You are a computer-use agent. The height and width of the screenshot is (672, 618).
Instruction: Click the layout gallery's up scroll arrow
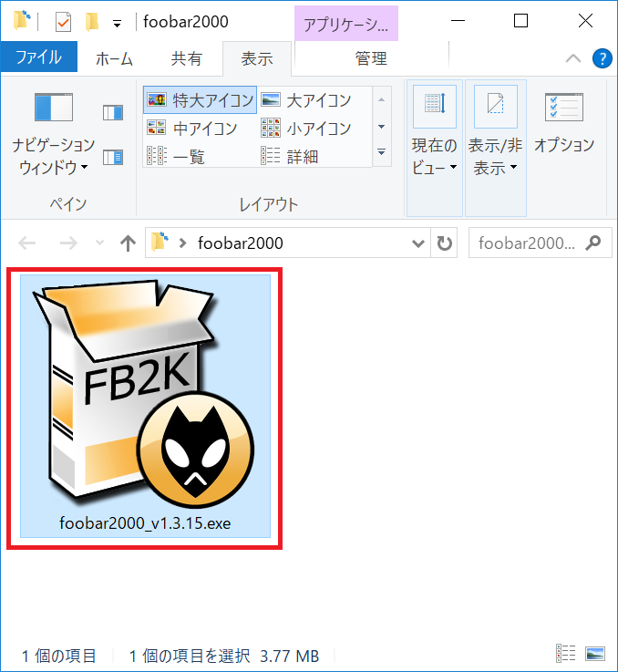(381, 100)
